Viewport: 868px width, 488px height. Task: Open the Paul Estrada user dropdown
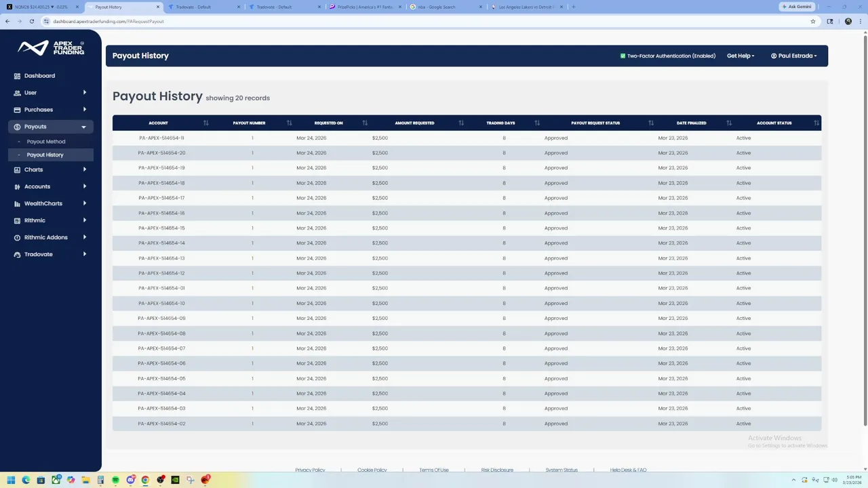click(794, 56)
